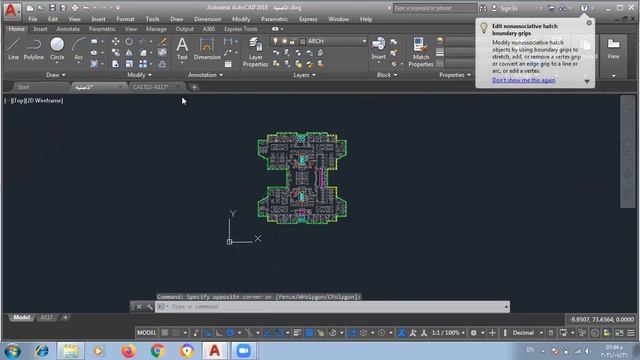Activate Match Properties tool
Viewport: 640px width, 360px height.
(420, 52)
